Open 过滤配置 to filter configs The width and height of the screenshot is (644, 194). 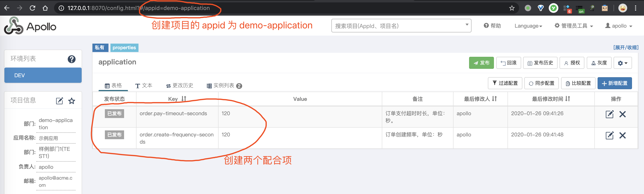click(505, 83)
